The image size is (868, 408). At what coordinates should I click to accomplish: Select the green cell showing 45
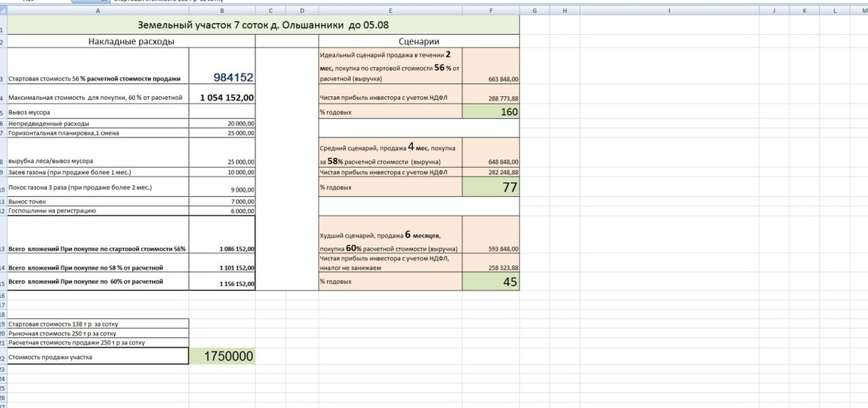pos(491,281)
